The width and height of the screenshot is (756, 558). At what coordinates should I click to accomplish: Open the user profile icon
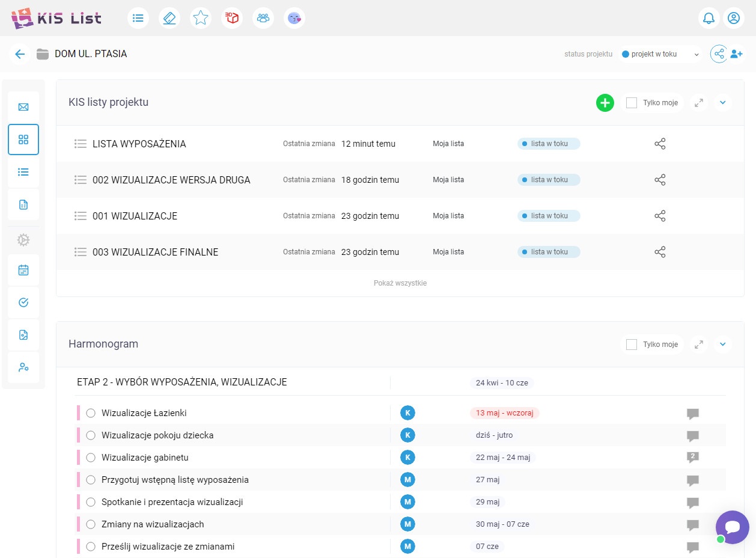tap(733, 18)
